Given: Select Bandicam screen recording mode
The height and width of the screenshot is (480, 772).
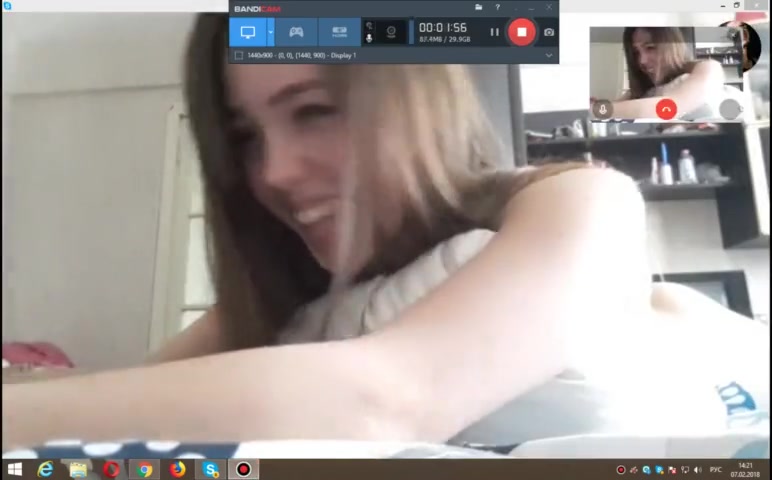Looking at the screenshot, I should click(x=247, y=32).
